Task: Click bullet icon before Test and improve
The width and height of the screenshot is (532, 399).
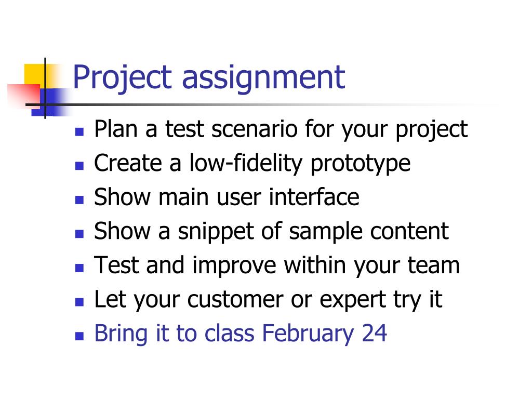Action: click(79, 268)
